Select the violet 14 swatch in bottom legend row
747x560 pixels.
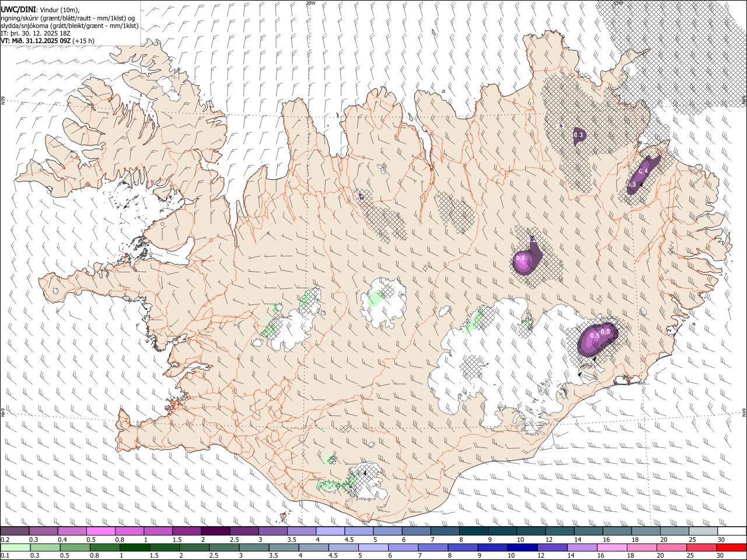click(x=582, y=547)
